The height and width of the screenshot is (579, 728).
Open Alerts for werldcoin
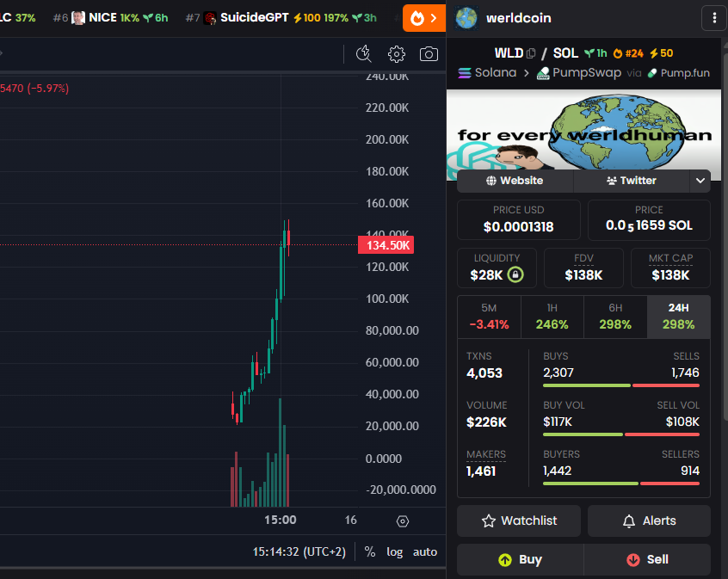coord(649,521)
